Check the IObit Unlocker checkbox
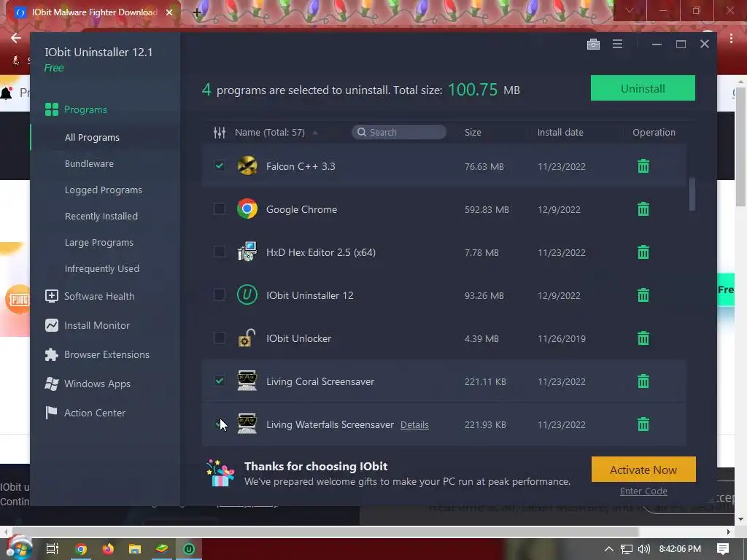The height and width of the screenshot is (560, 747). point(219,338)
